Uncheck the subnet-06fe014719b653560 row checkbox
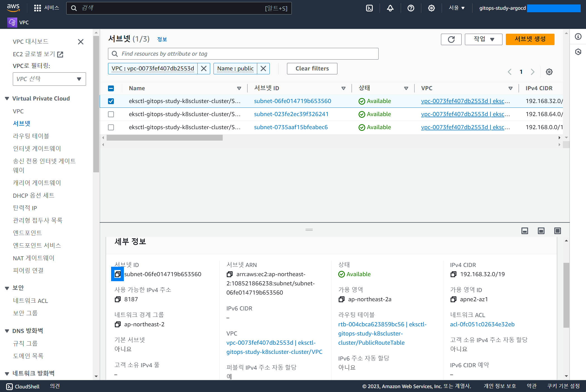This screenshot has width=586, height=392. pos(111,101)
